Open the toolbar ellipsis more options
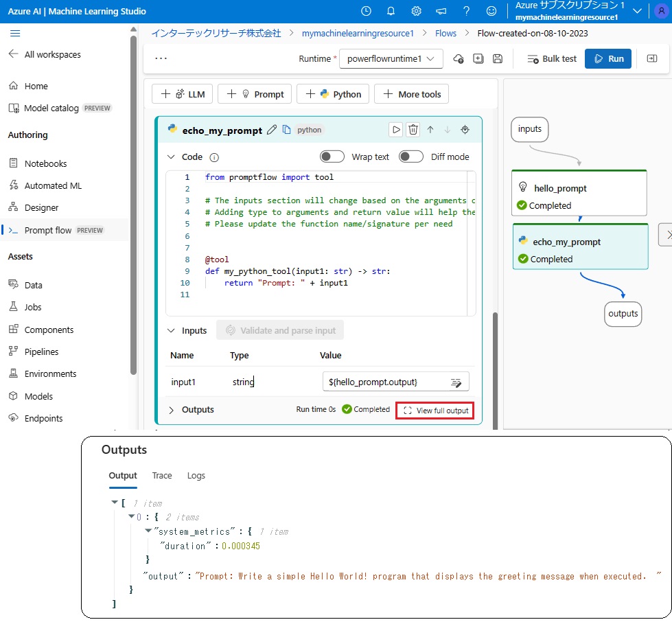This screenshot has height=633, width=672. [161, 58]
